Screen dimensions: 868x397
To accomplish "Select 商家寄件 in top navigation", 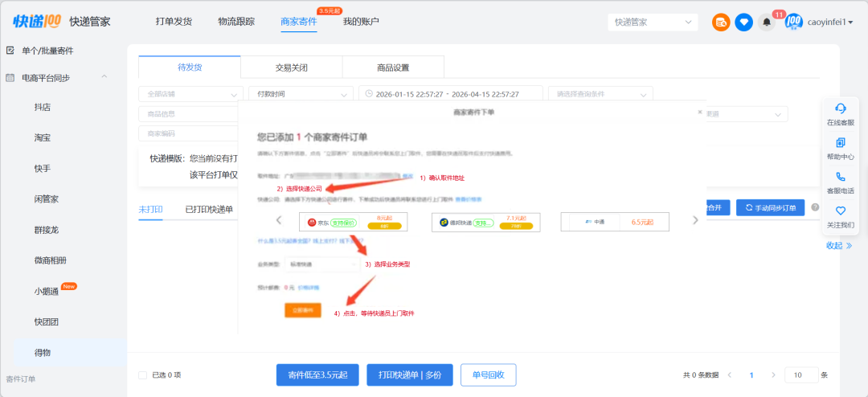I will (x=299, y=22).
